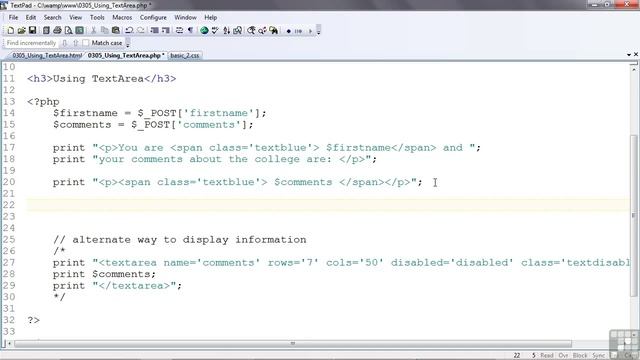Open the Configure menu

[x=153, y=18]
